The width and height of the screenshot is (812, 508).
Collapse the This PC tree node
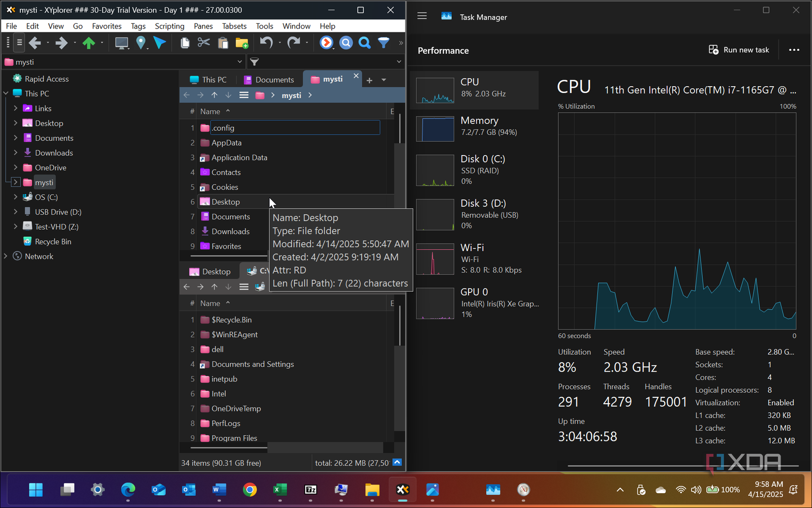tap(6, 93)
